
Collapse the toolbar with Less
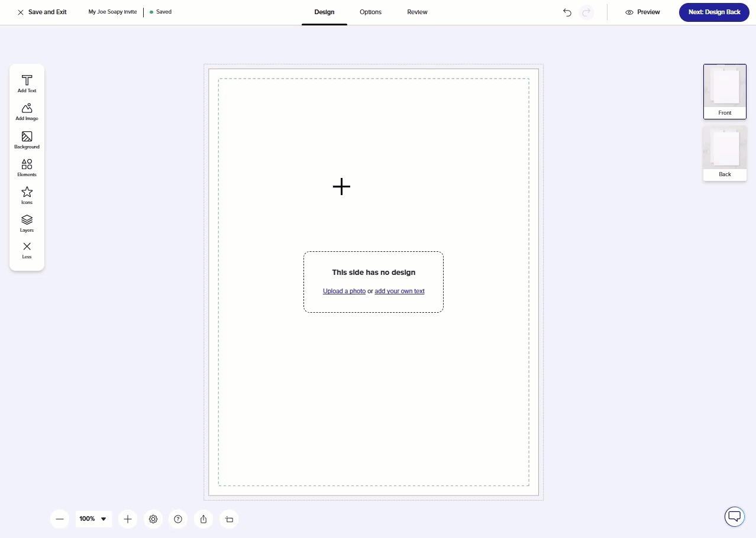tap(27, 249)
